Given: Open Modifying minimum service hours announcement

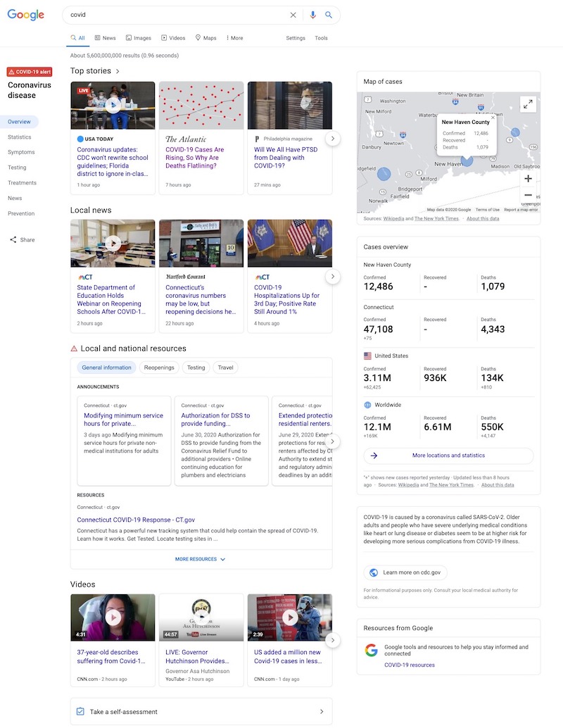Looking at the screenshot, I should pyautogui.click(x=123, y=419).
